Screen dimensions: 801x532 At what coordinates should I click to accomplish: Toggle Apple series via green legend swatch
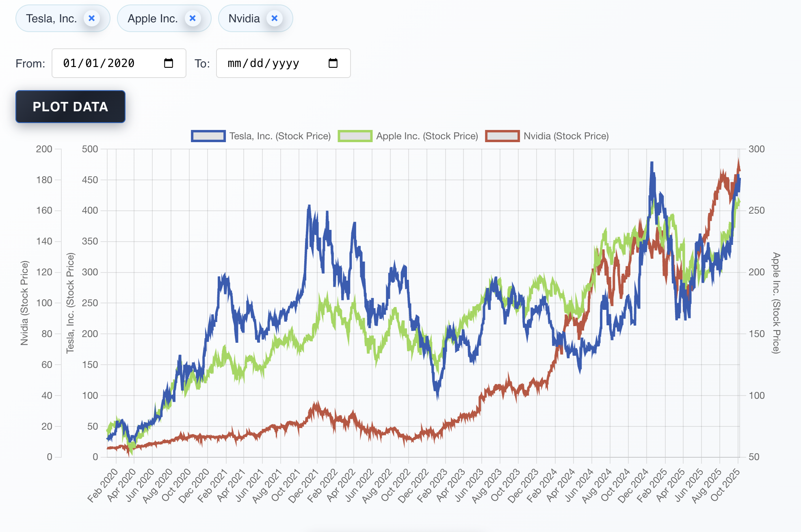click(x=355, y=136)
